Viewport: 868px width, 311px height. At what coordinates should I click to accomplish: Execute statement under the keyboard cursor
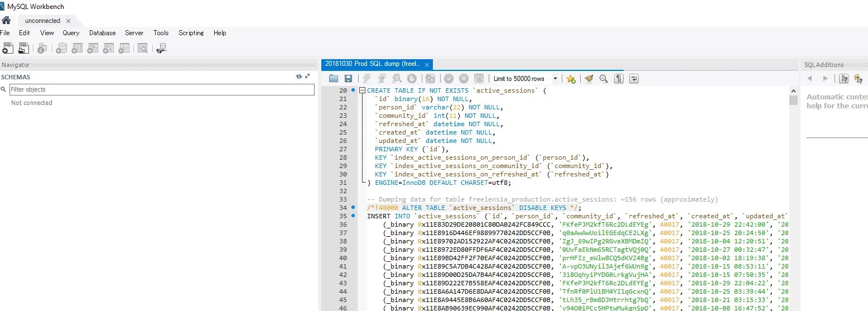click(x=382, y=79)
